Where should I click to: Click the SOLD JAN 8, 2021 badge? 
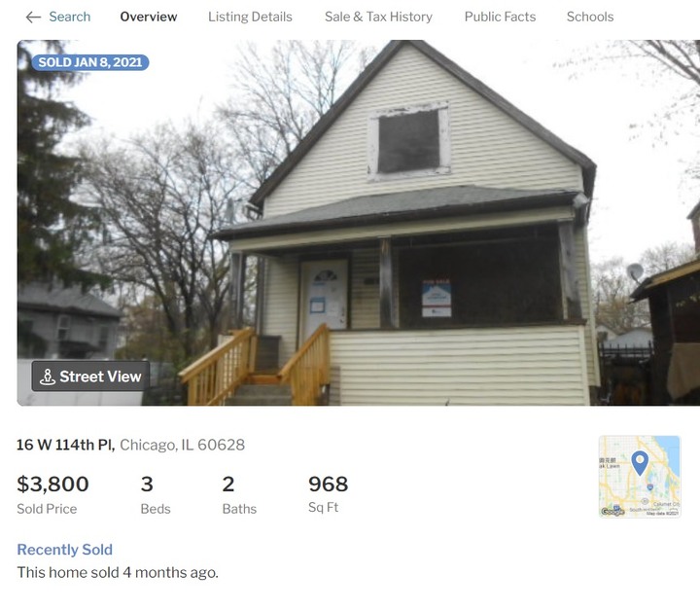90,62
